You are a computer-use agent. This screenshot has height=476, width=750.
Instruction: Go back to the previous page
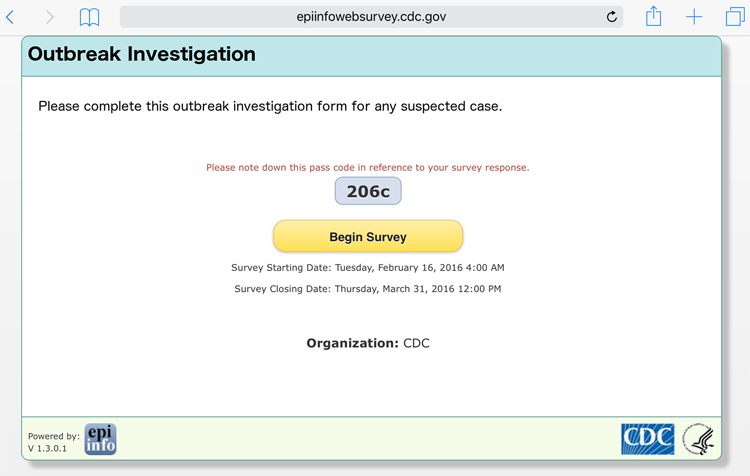[11, 17]
